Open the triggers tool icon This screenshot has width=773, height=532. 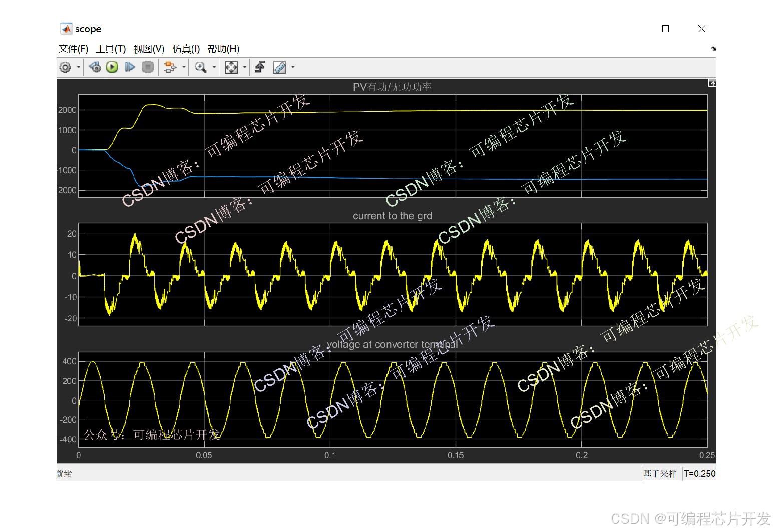coord(260,67)
